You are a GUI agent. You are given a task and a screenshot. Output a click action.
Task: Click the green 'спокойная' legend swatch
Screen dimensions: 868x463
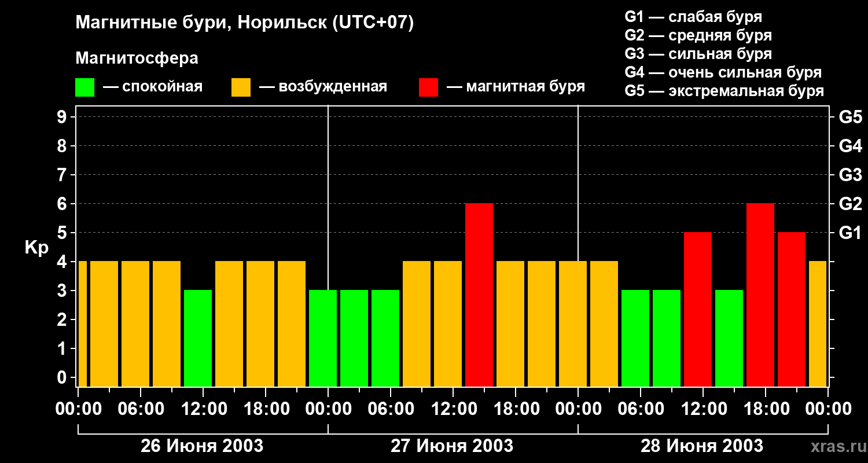(x=84, y=87)
